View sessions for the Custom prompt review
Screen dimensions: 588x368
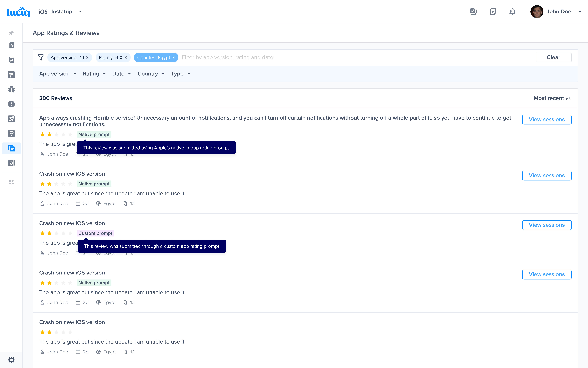(546, 225)
